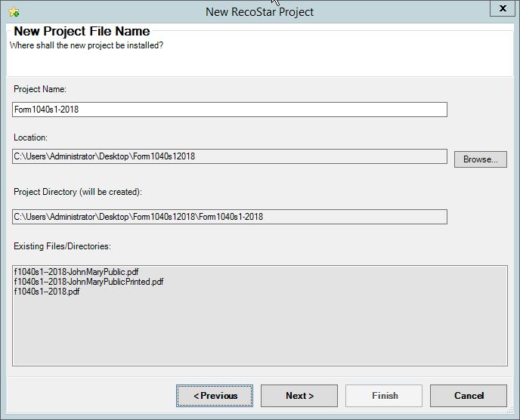The image size is (520, 420).
Task: Select f1040s1--2018-JohnMaryPublic.pdf in the list
Action: tap(76, 272)
